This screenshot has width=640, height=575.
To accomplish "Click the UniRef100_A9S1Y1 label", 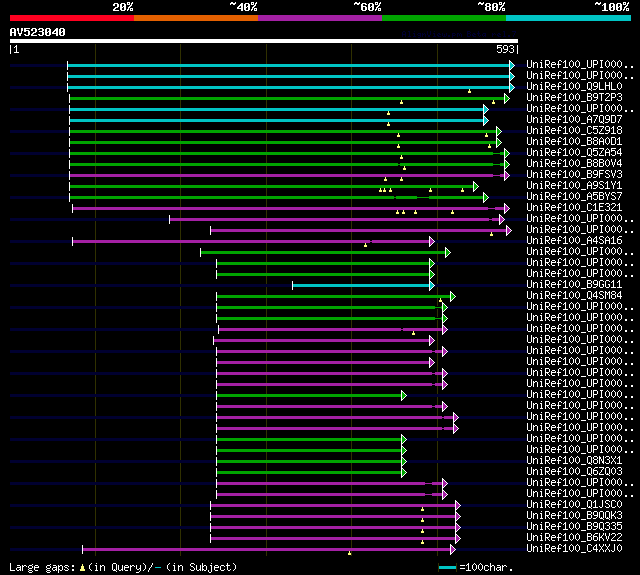I will (574, 186).
